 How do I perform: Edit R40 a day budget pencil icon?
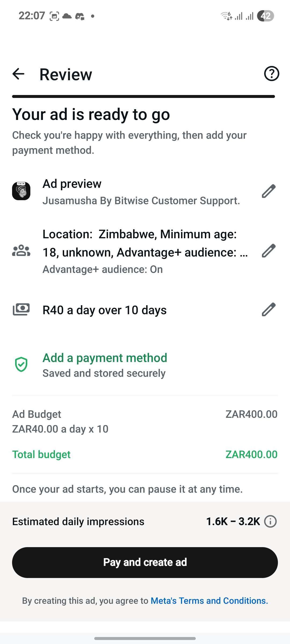pyautogui.click(x=269, y=310)
